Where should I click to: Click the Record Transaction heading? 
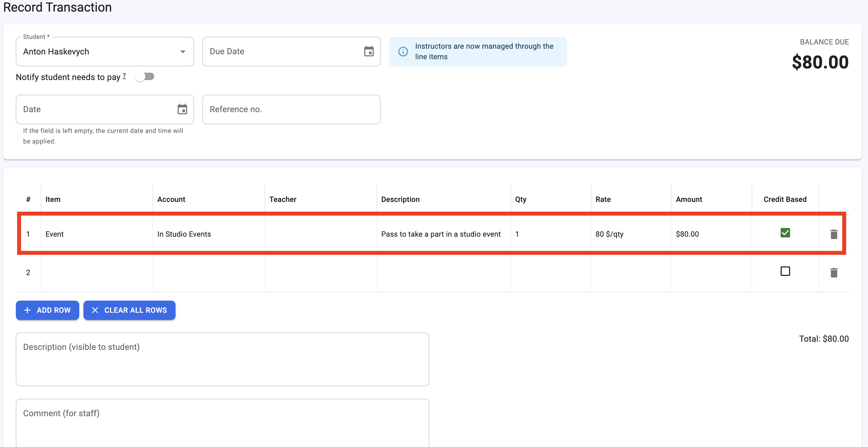click(x=57, y=7)
